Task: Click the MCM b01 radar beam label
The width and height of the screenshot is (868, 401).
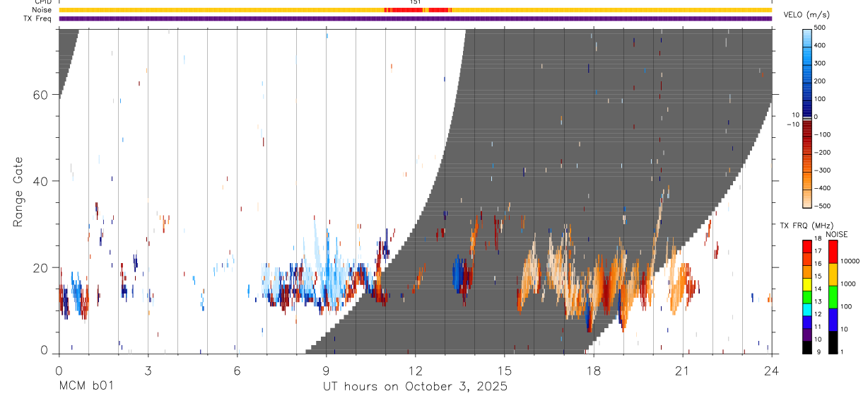Action: point(86,386)
